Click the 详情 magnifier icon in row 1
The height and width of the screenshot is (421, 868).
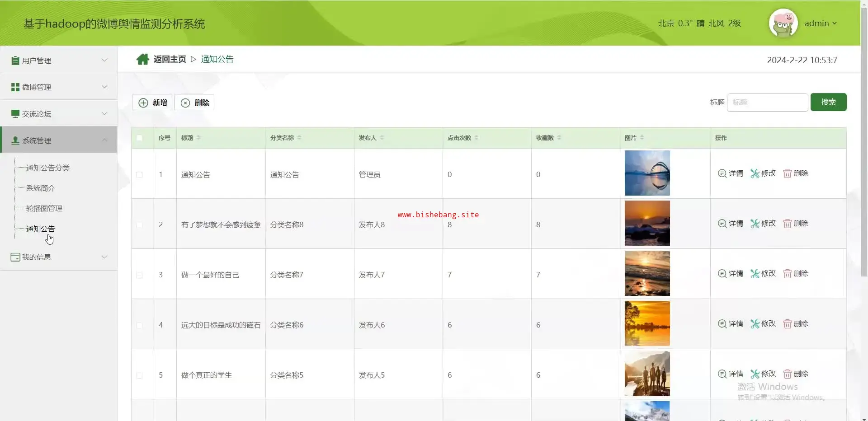point(722,173)
